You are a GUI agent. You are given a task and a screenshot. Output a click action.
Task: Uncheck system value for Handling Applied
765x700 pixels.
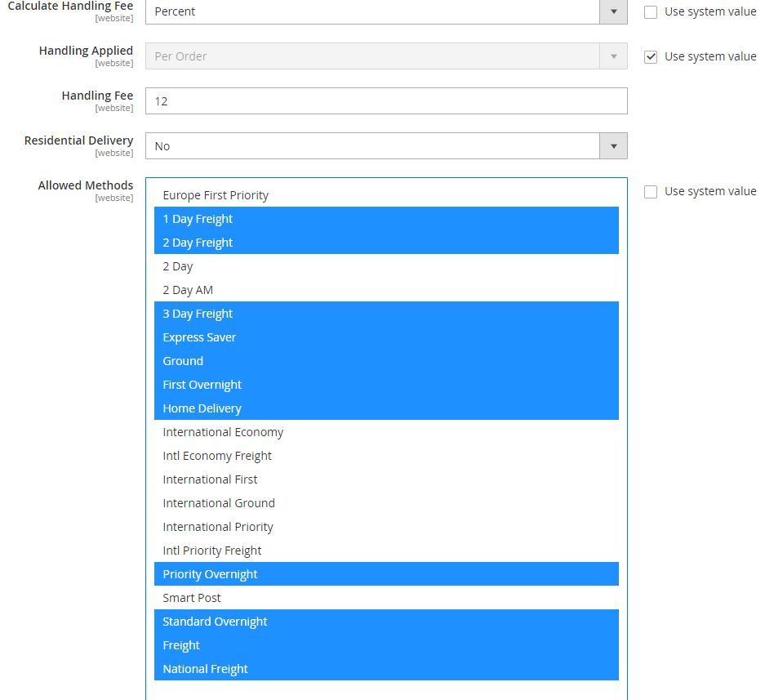(651, 57)
